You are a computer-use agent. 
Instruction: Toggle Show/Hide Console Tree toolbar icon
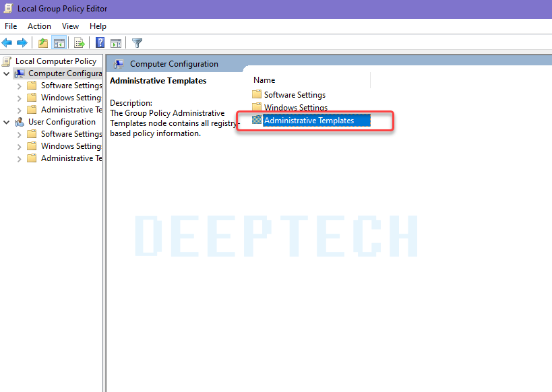point(59,43)
